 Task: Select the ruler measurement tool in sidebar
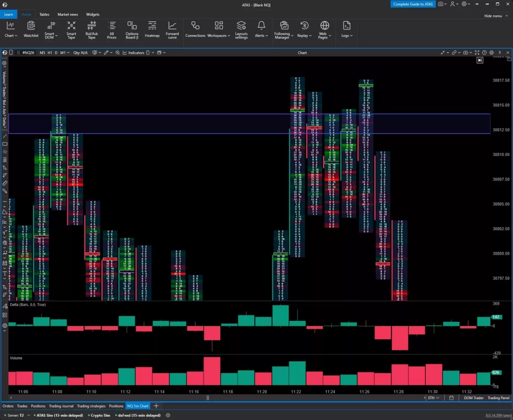point(4,183)
